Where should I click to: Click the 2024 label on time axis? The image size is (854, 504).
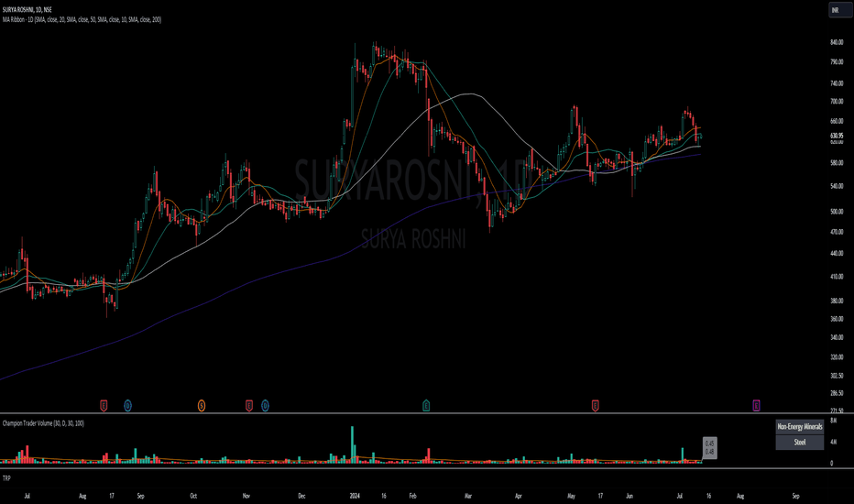pos(355,497)
